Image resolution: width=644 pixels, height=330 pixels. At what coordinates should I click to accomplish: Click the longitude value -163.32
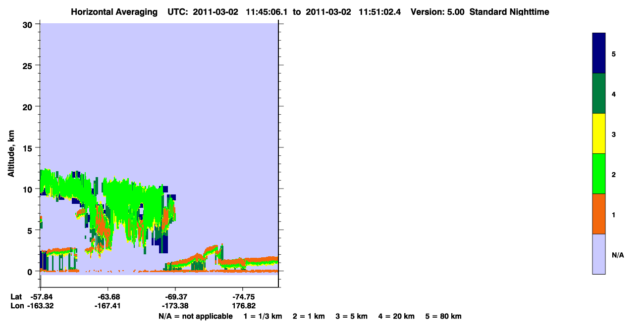(41, 306)
